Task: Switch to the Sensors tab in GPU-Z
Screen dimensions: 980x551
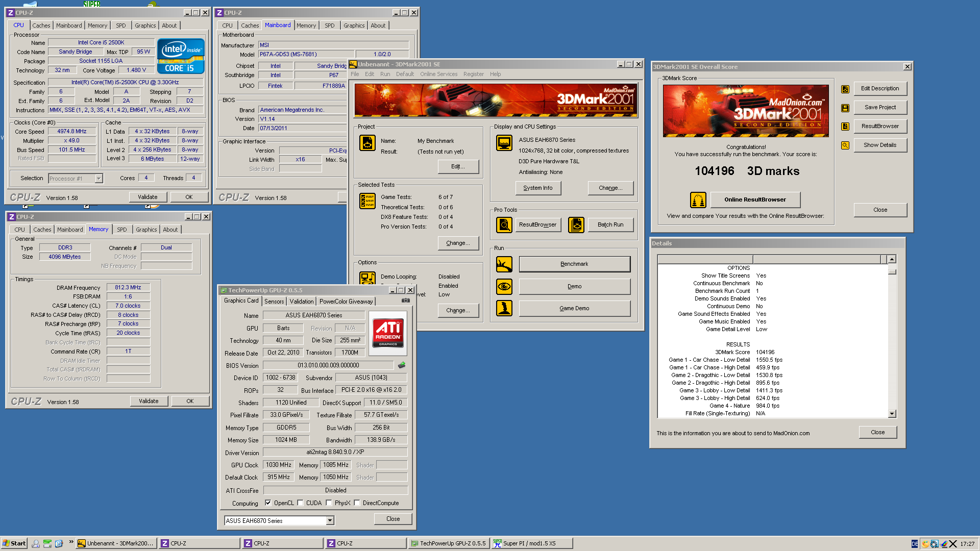Action: 274,302
